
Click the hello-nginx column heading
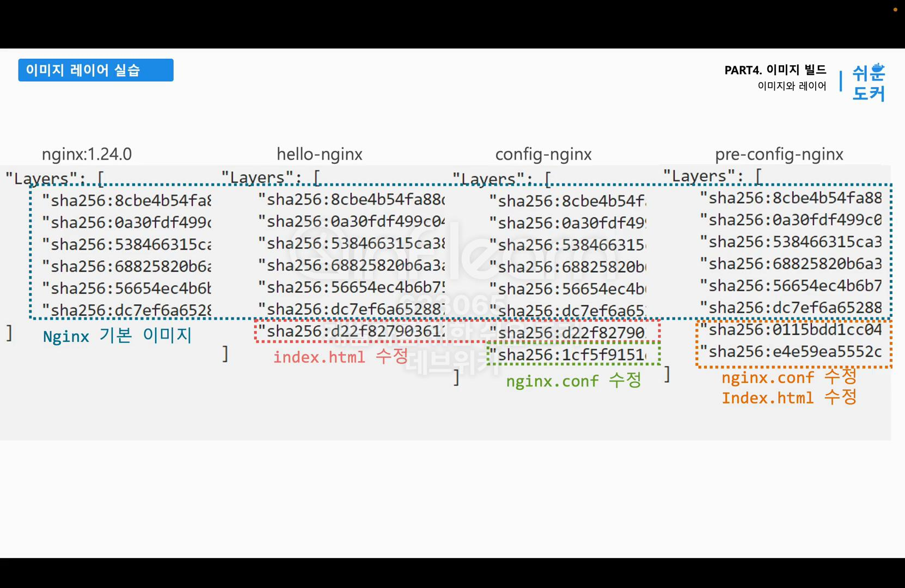pyautogui.click(x=320, y=154)
